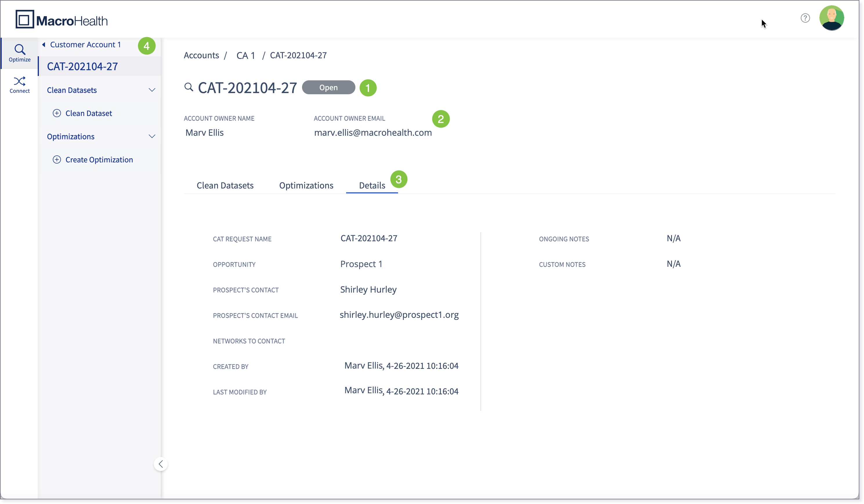The width and height of the screenshot is (864, 504).
Task: Select the Details tab
Action: pos(372,185)
